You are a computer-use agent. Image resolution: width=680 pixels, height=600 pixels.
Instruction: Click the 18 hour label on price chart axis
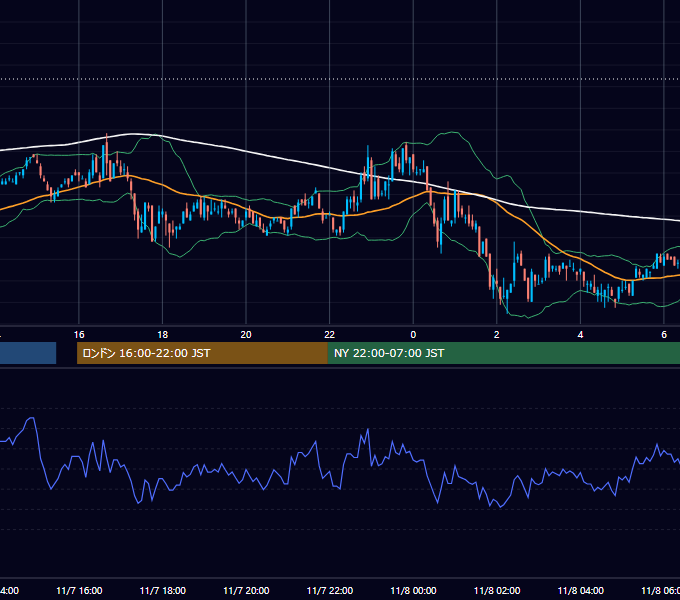tap(163, 335)
